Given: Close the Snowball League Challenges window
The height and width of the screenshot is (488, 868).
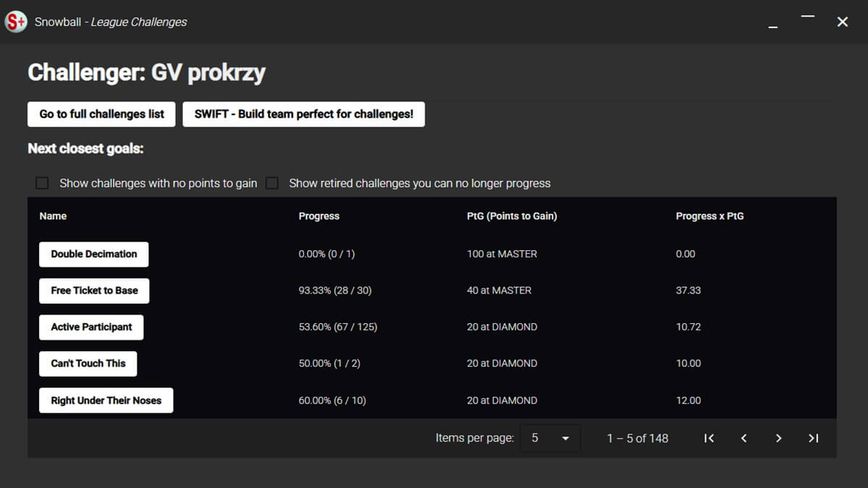Looking at the screenshot, I should click(x=843, y=22).
